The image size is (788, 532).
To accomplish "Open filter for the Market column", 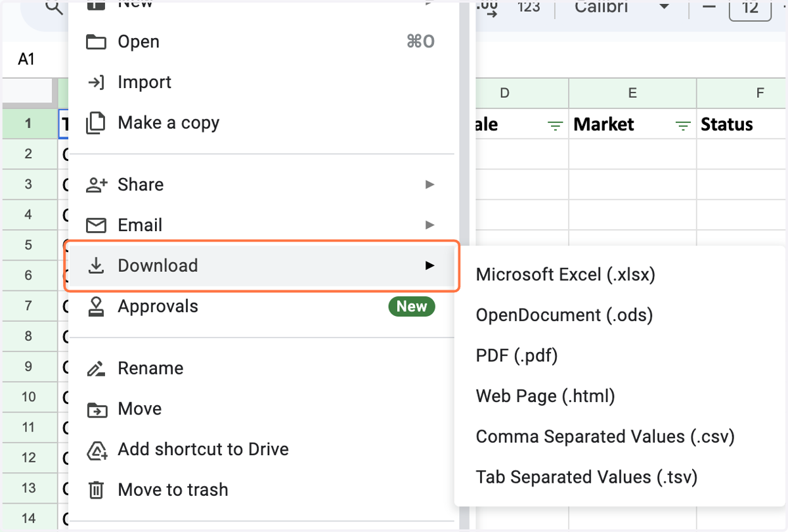I will point(684,125).
